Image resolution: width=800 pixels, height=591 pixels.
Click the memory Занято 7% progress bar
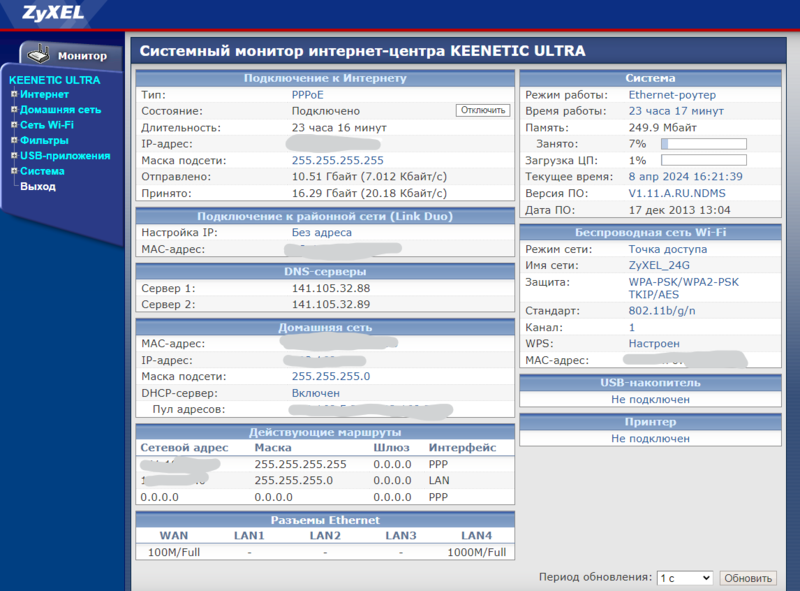point(704,144)
